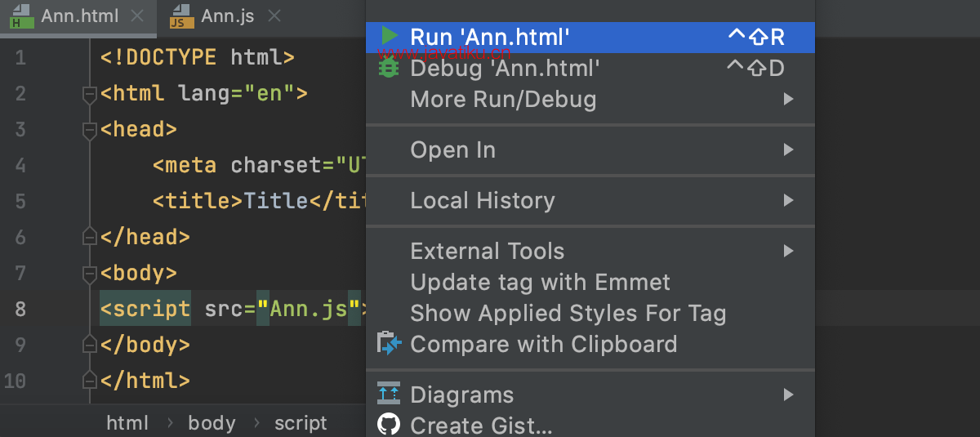This screenshot has width=980, height=437.
Task: Click line number 8 in the gutter
Action: (20, 310)
